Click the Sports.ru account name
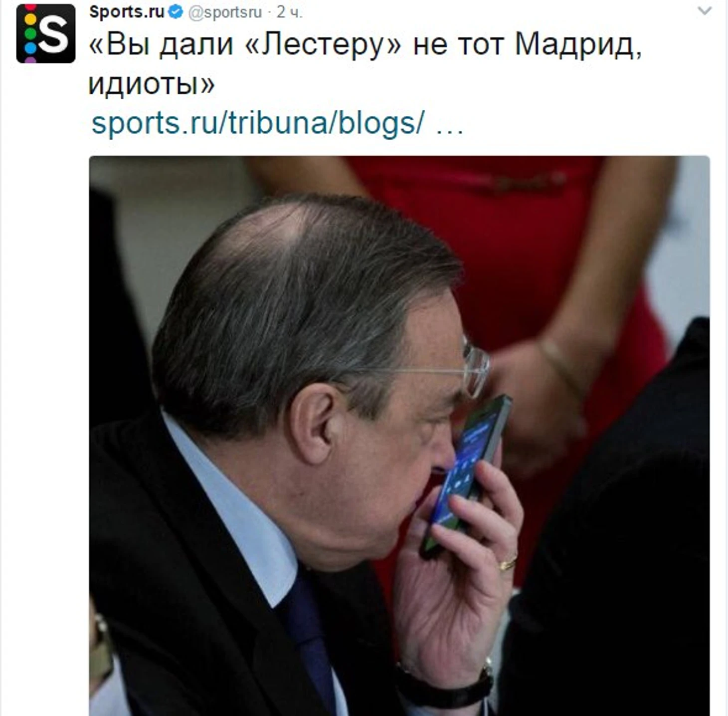728x716 pixels. point(127,12)
